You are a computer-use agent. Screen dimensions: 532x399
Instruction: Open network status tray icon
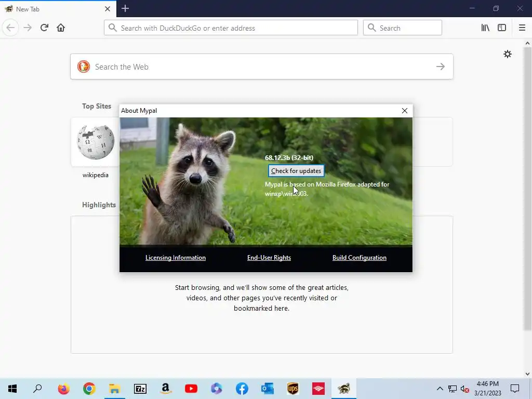pos(453,389)
